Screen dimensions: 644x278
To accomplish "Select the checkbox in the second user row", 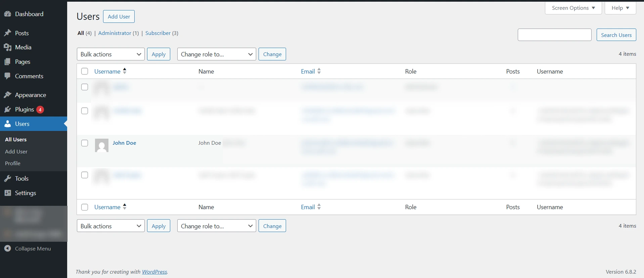I will coord(85,111).
